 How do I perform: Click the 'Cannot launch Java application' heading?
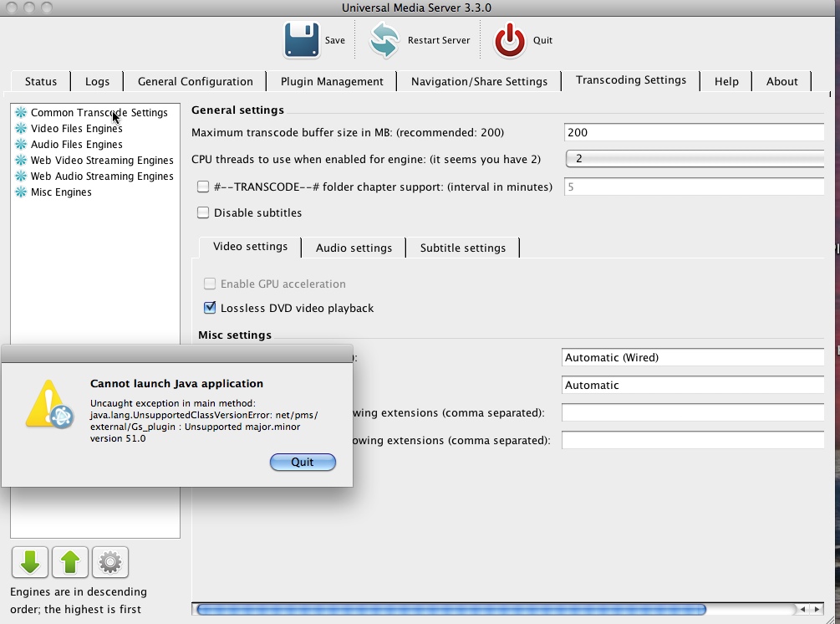pos(177,383)
